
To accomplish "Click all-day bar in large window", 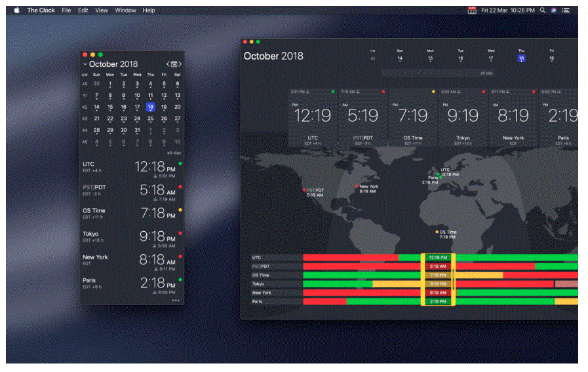I will click(438, 73).
